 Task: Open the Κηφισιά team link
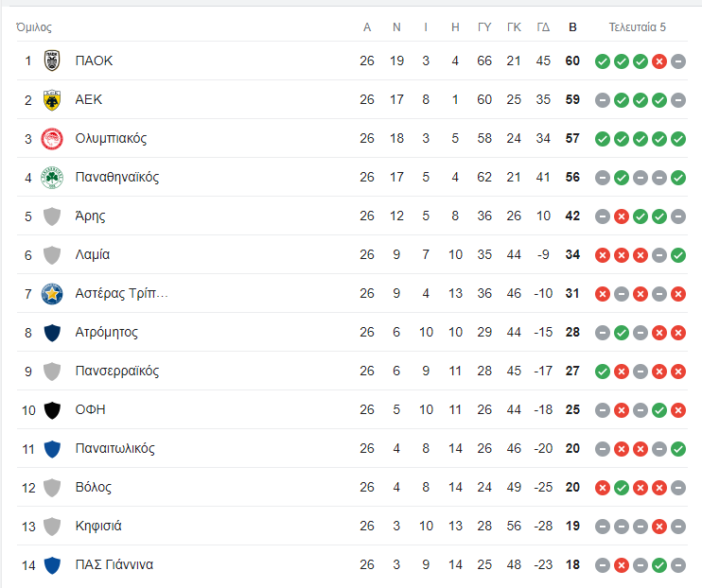click(x=97, y=527)
